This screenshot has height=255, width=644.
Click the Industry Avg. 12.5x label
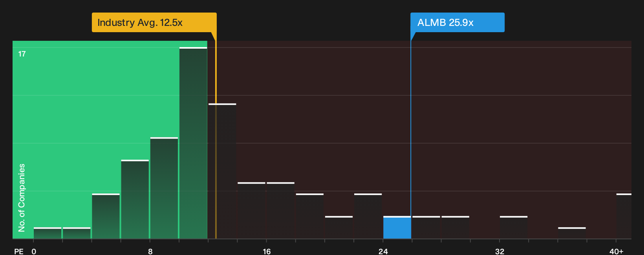pyautogui.click(x=154, y=22)
